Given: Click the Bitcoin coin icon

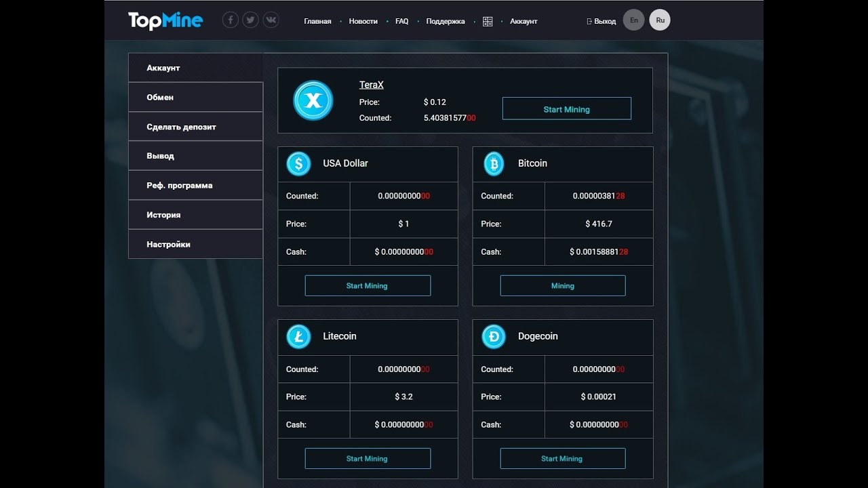Looking at the screenshot, I should (x=494, y=163).
